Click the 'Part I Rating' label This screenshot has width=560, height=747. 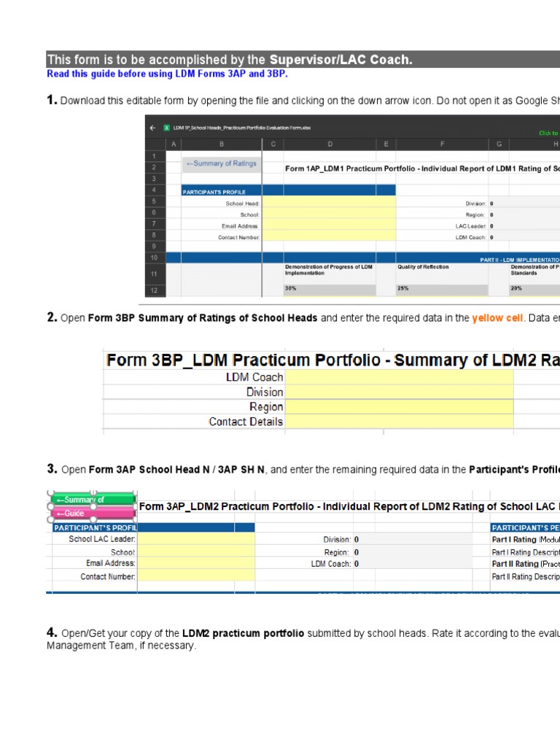tap(514, 540)
